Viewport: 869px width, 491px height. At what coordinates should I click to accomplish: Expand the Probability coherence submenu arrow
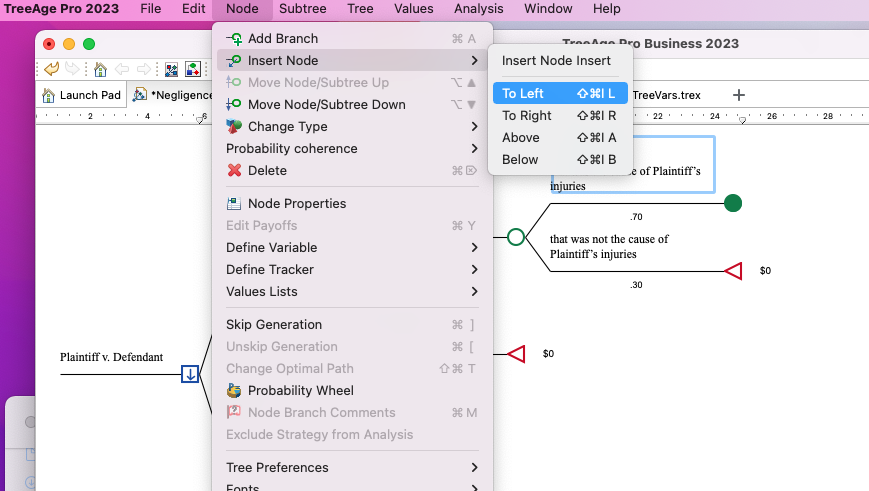474,149
